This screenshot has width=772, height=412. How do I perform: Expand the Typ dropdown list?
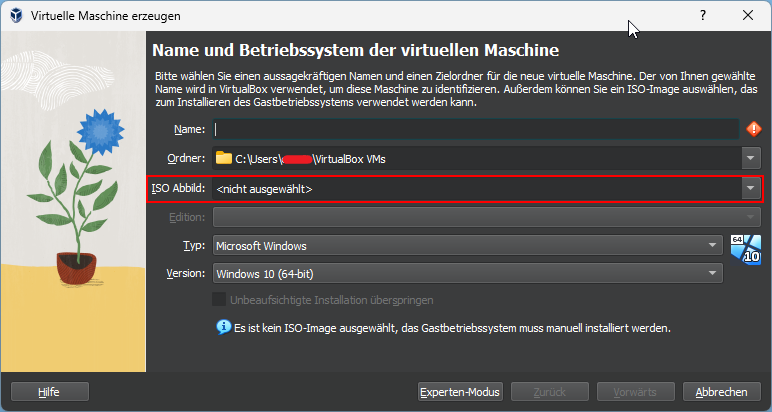(x=713, y=246)
